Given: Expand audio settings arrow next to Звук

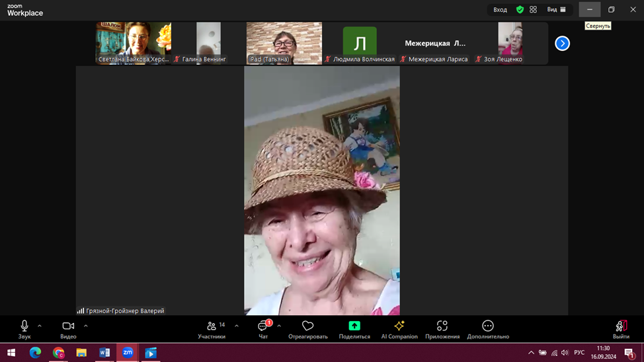Looking at the screenshot, I should (x=40, y=326).
